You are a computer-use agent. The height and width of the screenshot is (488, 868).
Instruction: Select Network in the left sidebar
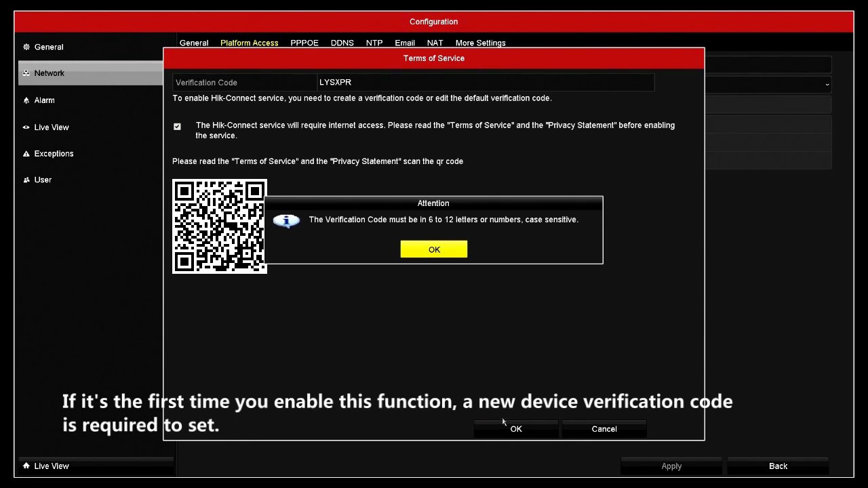coord(91,73)
